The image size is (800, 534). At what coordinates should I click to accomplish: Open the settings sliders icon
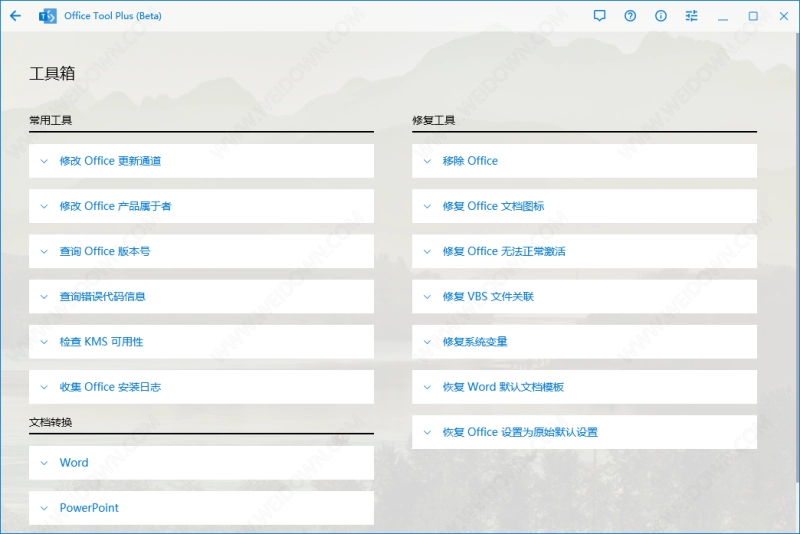(691, 16)
